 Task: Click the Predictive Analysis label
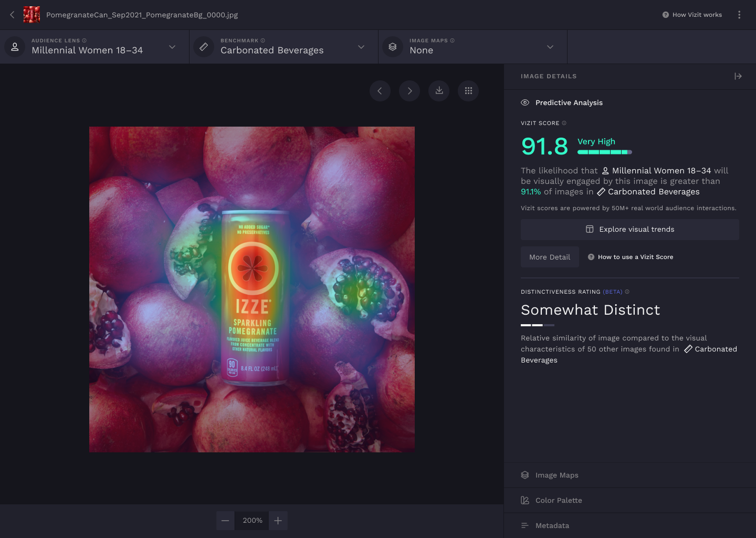(x=569, y=102)
